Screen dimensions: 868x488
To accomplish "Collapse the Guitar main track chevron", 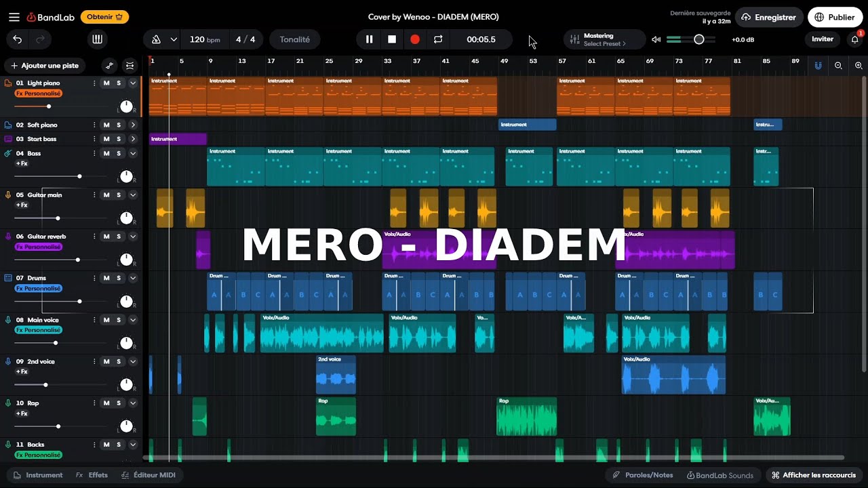I will [133, 195].
